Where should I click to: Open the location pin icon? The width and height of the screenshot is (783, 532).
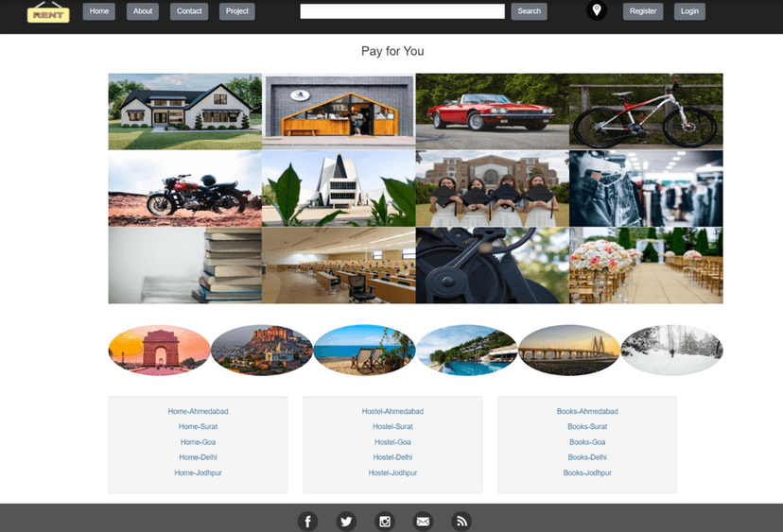click(x=597, y=10)
